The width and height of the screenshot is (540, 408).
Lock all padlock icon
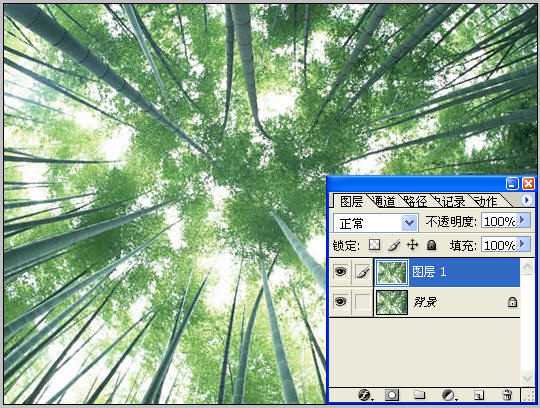click(x=432, y=245)
